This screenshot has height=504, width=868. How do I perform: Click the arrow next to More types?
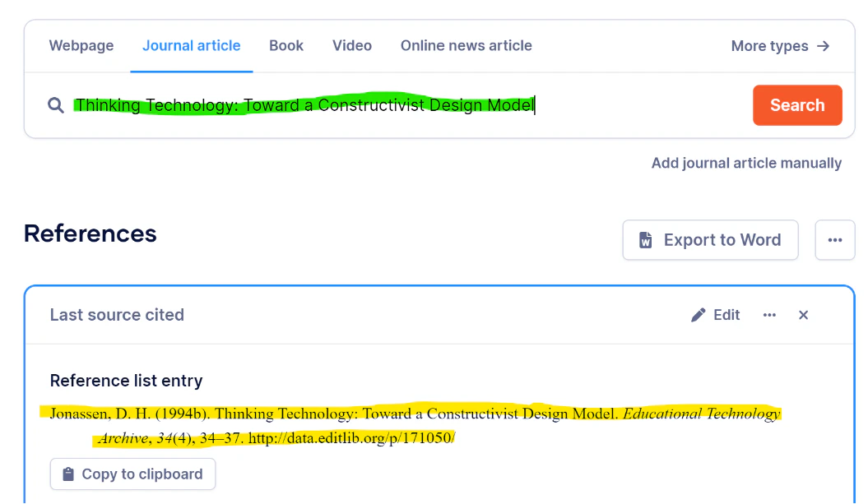pos(824,46)
